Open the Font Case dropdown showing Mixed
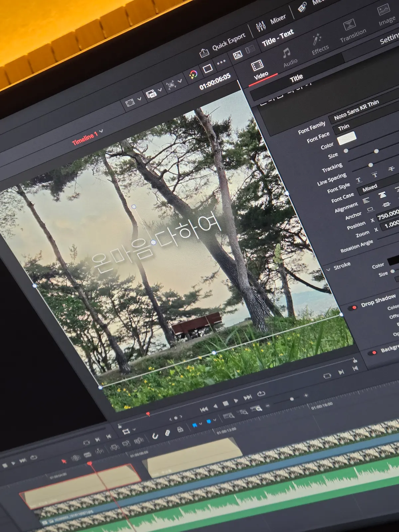399x532 pixels. pos(378,185)
